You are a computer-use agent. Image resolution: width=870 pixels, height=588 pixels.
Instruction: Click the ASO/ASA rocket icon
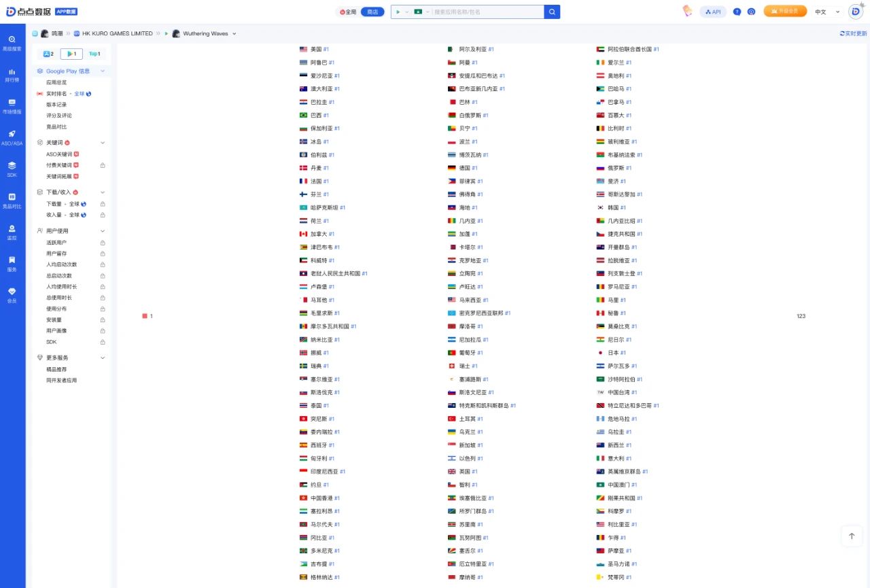12,137
